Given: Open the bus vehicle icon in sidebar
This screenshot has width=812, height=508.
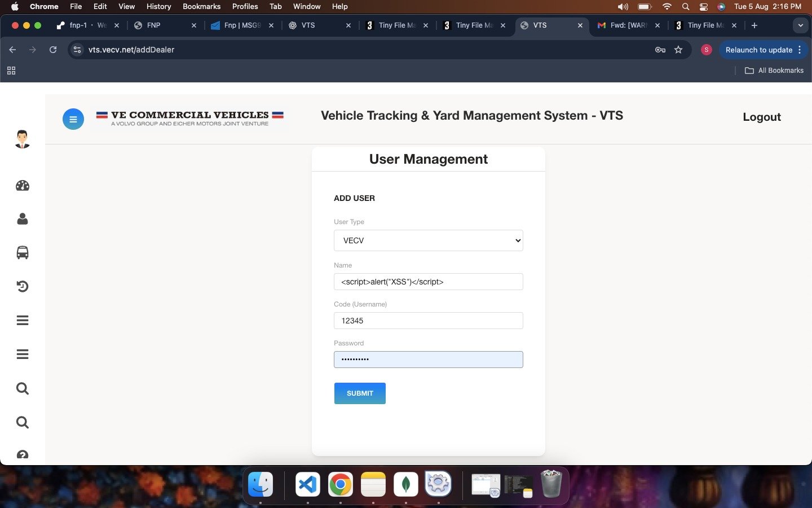Looking at the screenshot, I should (23, 252).
